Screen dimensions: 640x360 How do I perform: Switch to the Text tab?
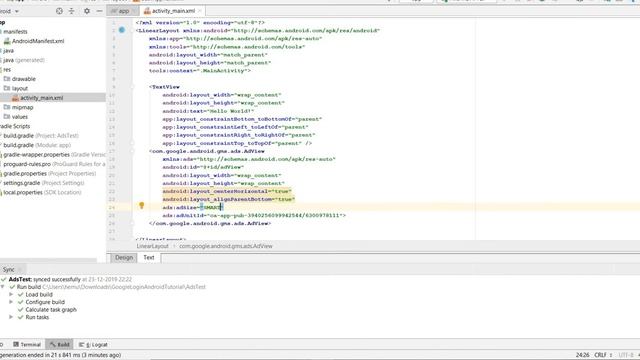coord(149,258)
